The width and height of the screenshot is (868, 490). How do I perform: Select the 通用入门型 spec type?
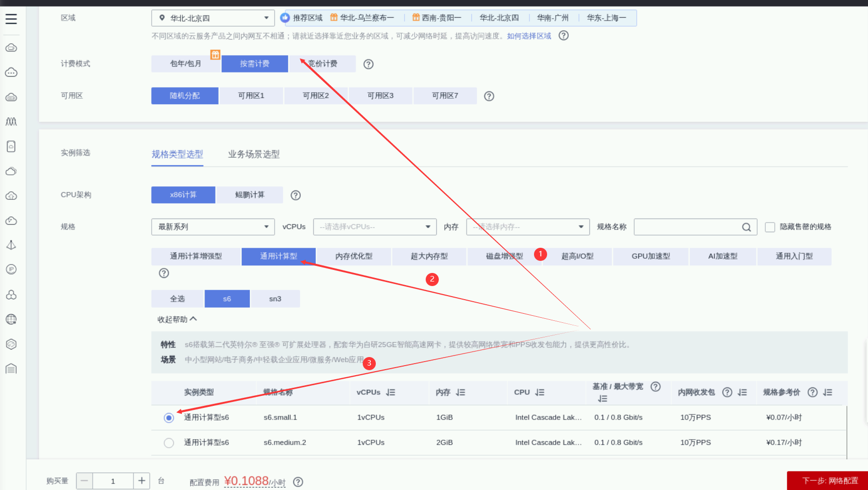(794, 256)
